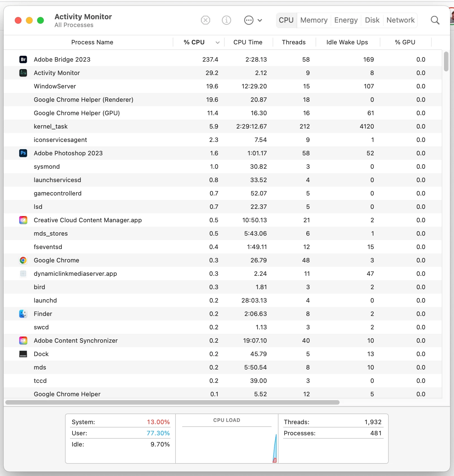Sort by Threads column header
454x476 pixels.
coord(294,42)
